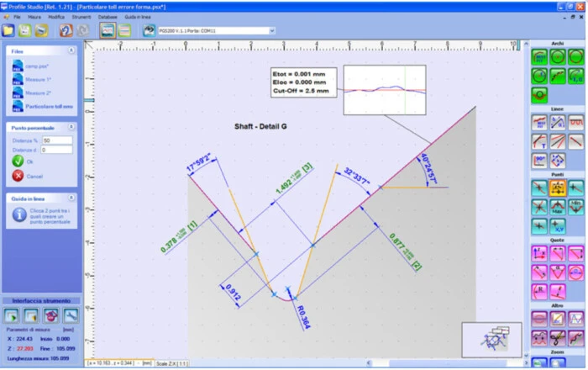Click the first green Archi tool icon

[538, 56]
